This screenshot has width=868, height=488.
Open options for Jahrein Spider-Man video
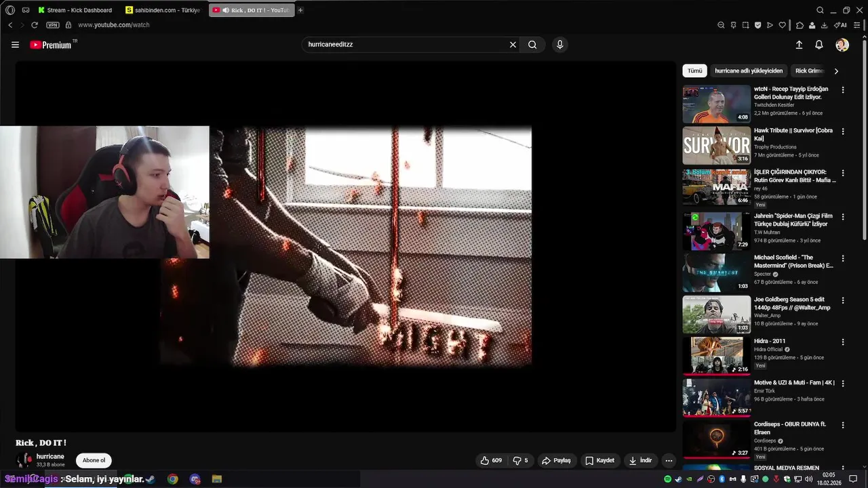coord(843,217)
